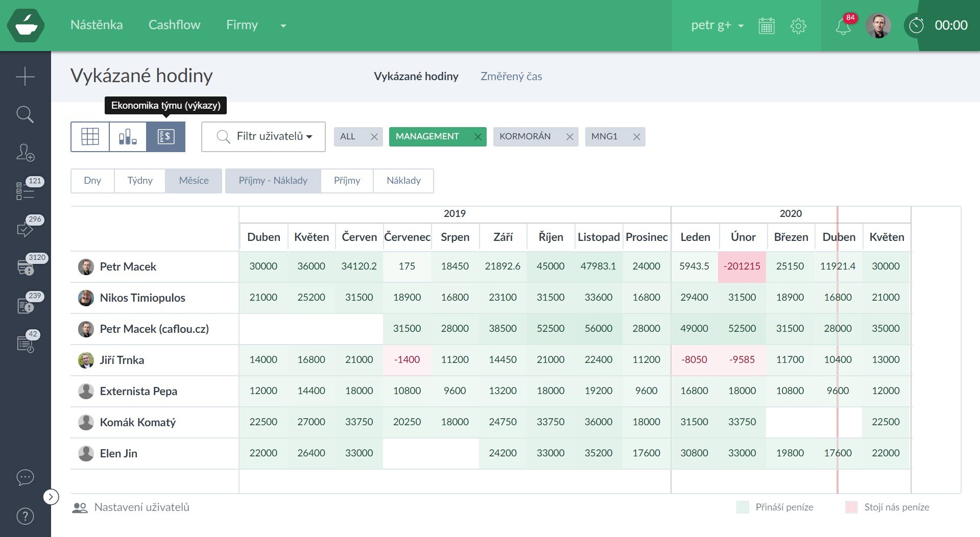Select the Náklady button
The height and width of the screenshot is (537, 980).
click(x=403, y=181)
